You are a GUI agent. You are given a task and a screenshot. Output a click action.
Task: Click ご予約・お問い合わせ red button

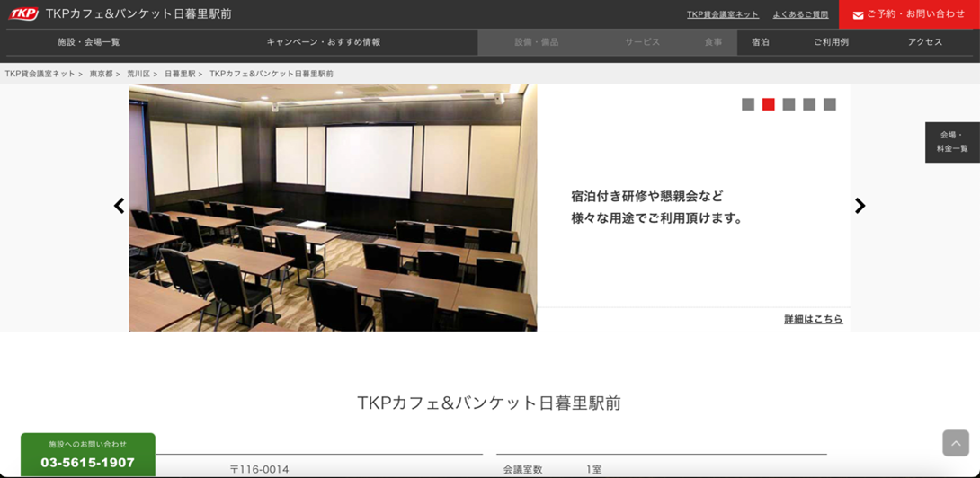click(x=909, y=14)
